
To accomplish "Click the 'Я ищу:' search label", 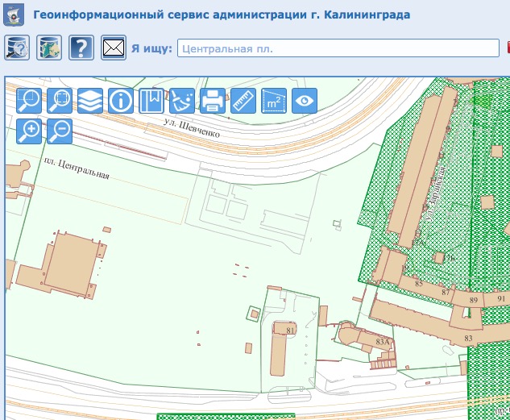I will click(152, 48).
